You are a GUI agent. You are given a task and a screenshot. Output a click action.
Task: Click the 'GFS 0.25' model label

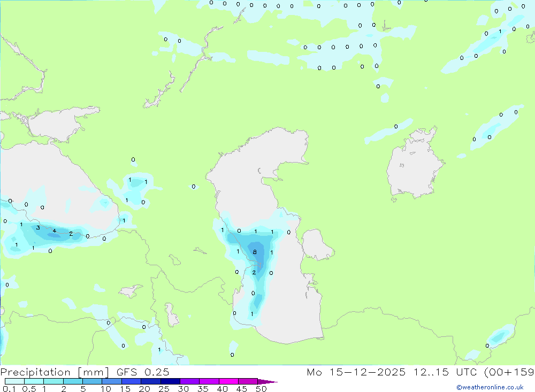[143, 372]
